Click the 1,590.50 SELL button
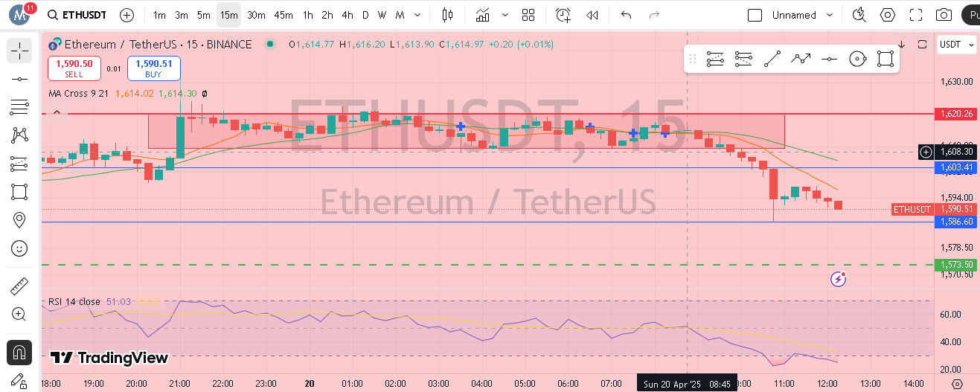Image resolution: width=980 pixels, height=392 pixels. pyautogui.click(x=74, y=68)
